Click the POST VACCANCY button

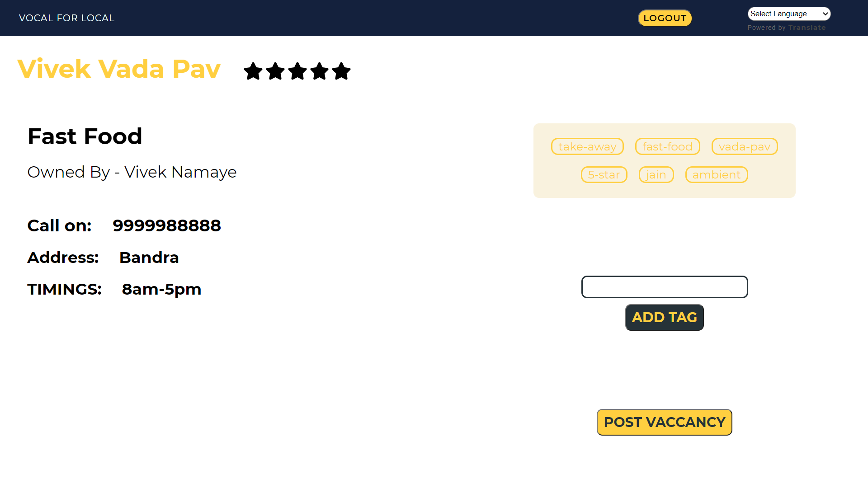coord(664,422)
